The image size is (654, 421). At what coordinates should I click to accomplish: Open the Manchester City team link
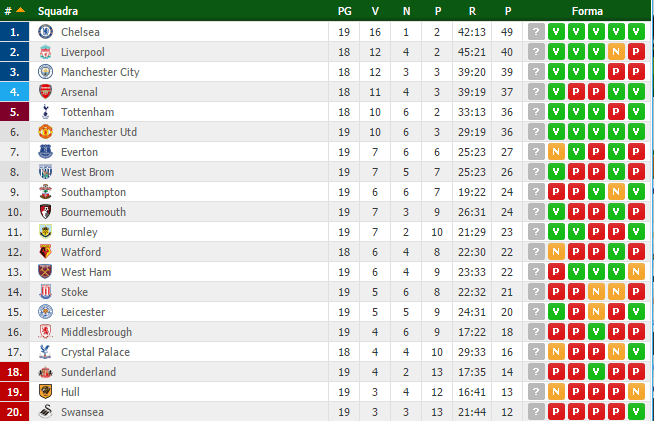[100, 72]
